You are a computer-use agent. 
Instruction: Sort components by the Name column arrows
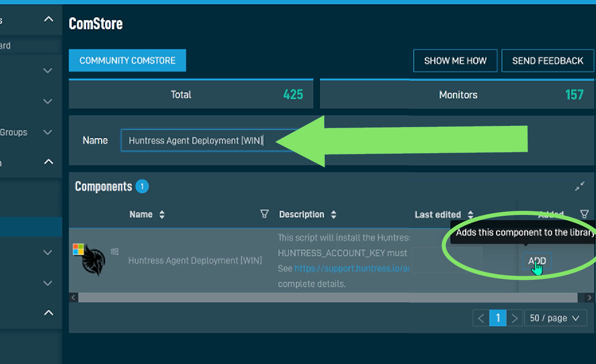click(x=162, y=214)
